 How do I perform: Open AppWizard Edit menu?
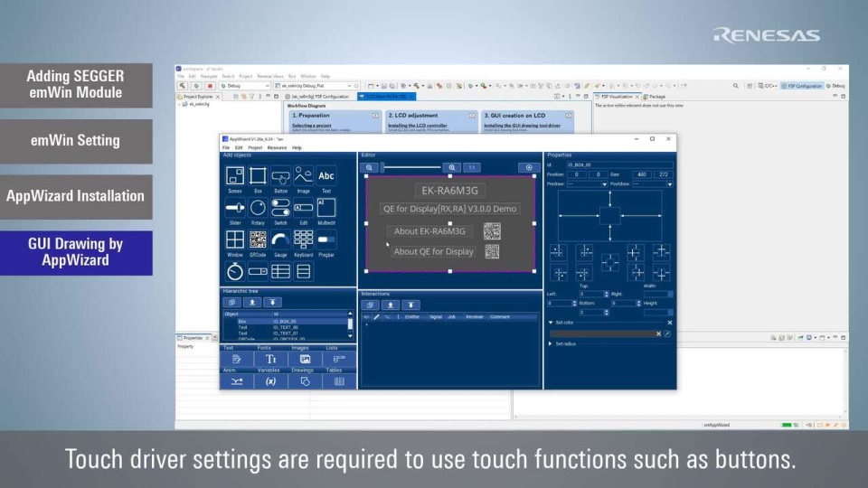(x=239, y=147)
